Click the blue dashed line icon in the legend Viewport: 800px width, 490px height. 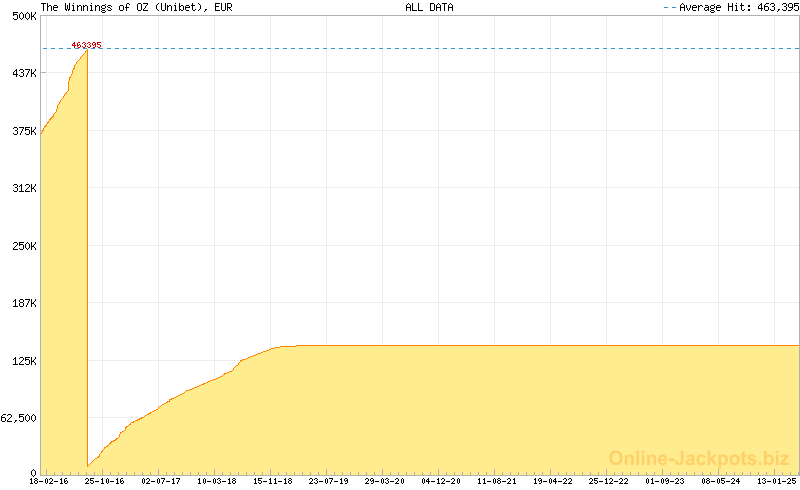669,7
